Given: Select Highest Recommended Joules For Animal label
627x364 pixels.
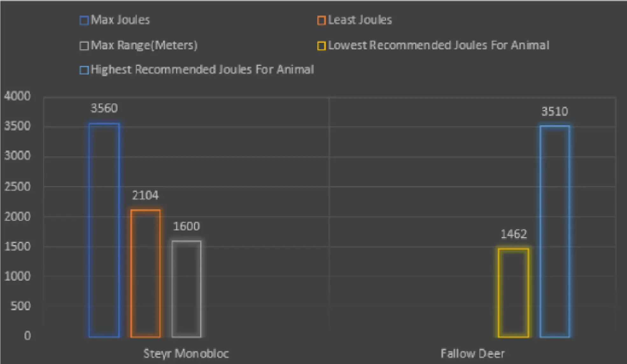Looking at the screenshot, I should [x=202, y=70].
